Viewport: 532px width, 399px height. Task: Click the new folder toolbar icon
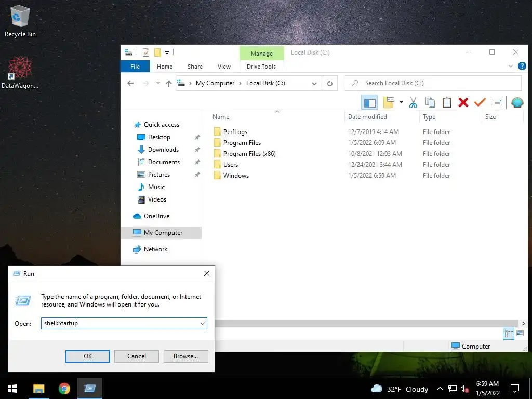tap(389, 102)
